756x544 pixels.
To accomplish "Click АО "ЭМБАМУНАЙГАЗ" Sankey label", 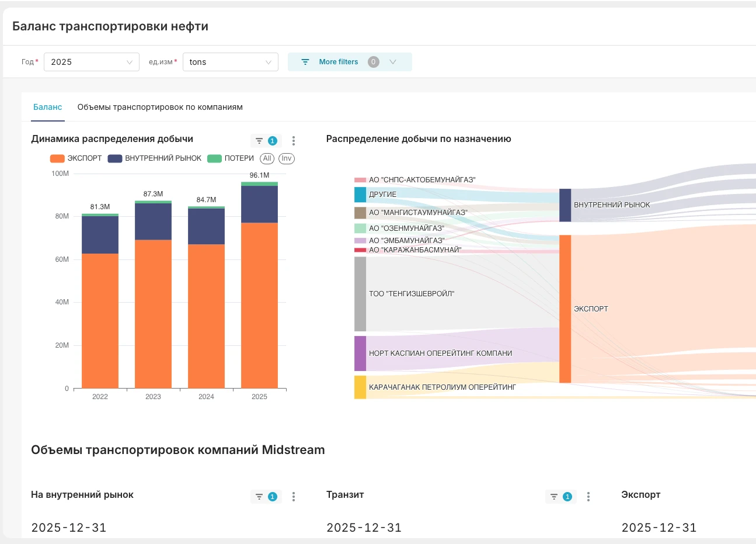I will 407,241.
